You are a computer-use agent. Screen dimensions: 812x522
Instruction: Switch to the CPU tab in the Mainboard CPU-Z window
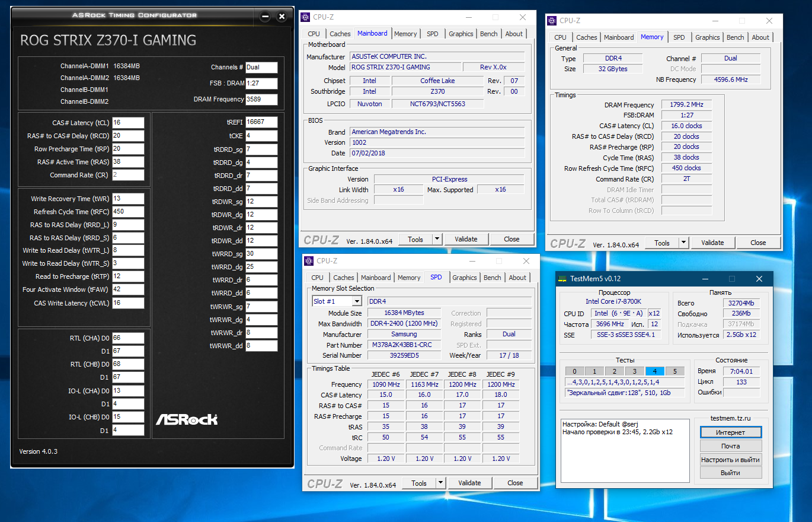click(314, 34)
